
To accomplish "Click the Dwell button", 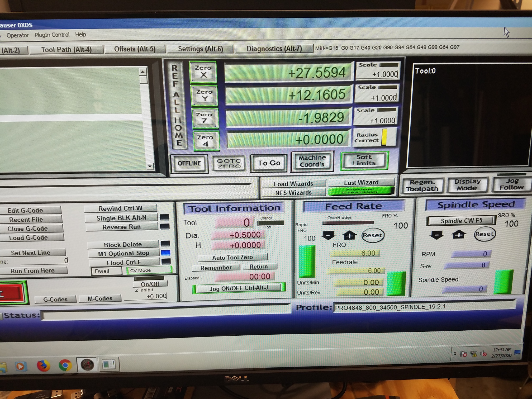I will 107,271.
